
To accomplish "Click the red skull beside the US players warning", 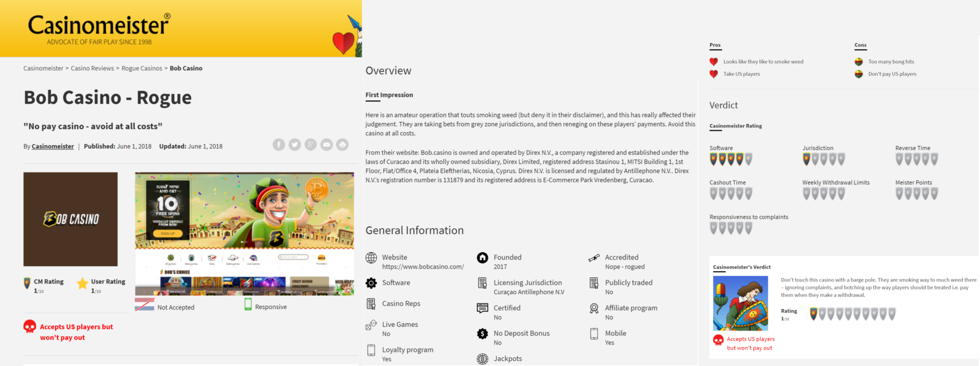I will point(29,326).
